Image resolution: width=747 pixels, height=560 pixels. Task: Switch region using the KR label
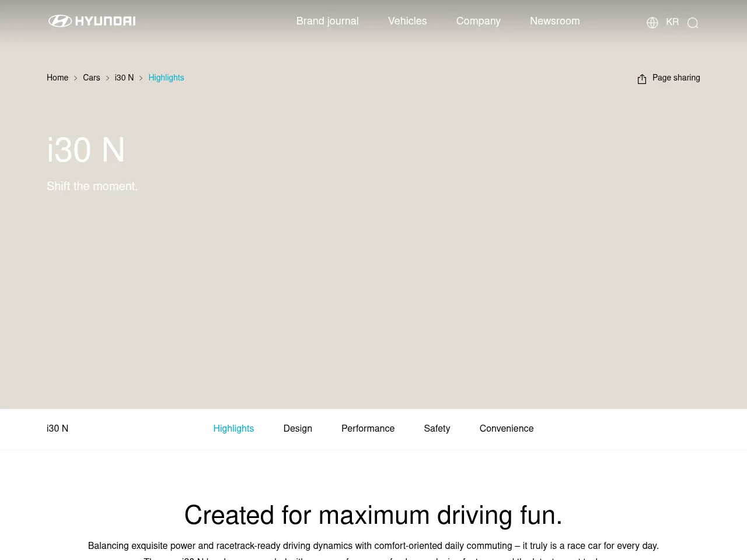tap(672, 22)
